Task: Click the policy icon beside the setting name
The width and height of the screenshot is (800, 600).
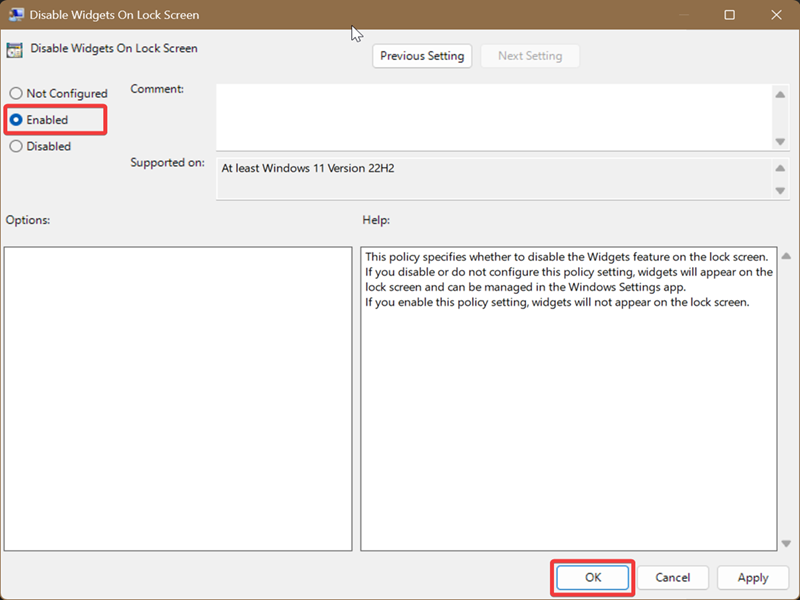Action: (14, 49)
